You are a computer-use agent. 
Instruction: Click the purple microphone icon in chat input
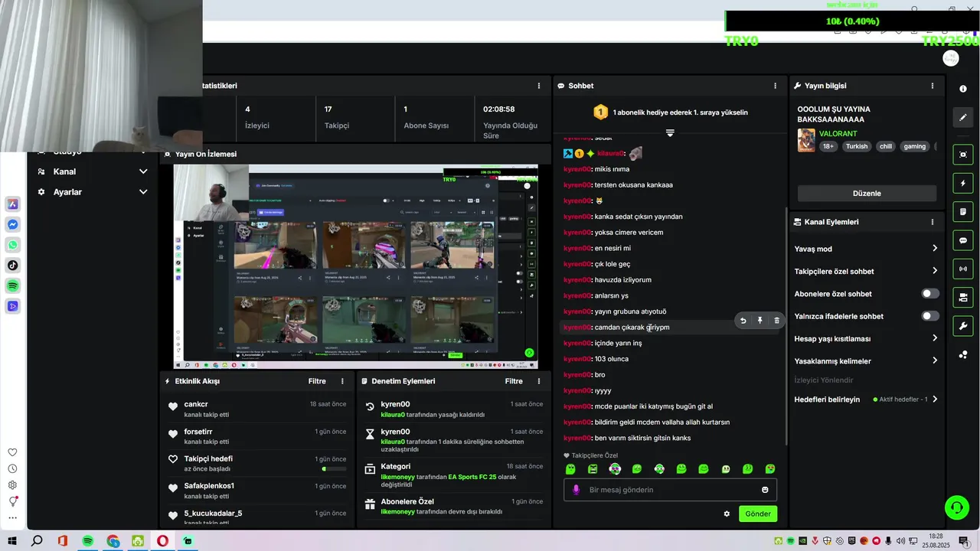click(577, 490)
